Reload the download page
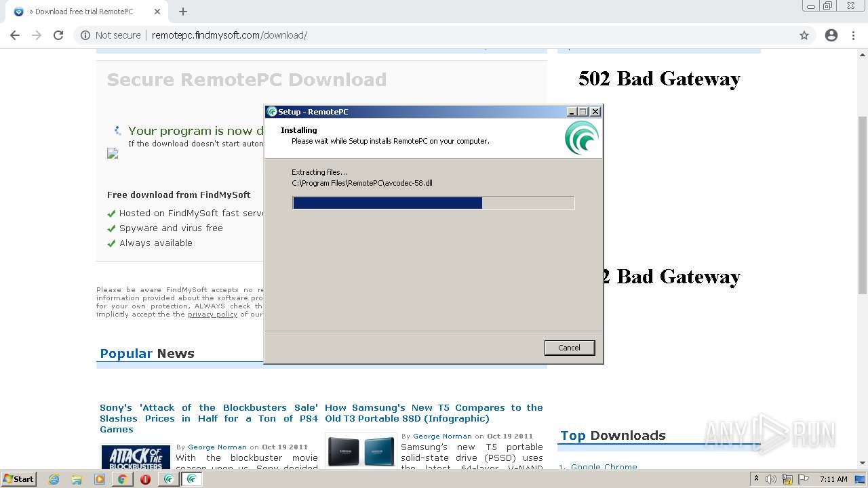Screen dimensions: 868x488 [58, 35]
